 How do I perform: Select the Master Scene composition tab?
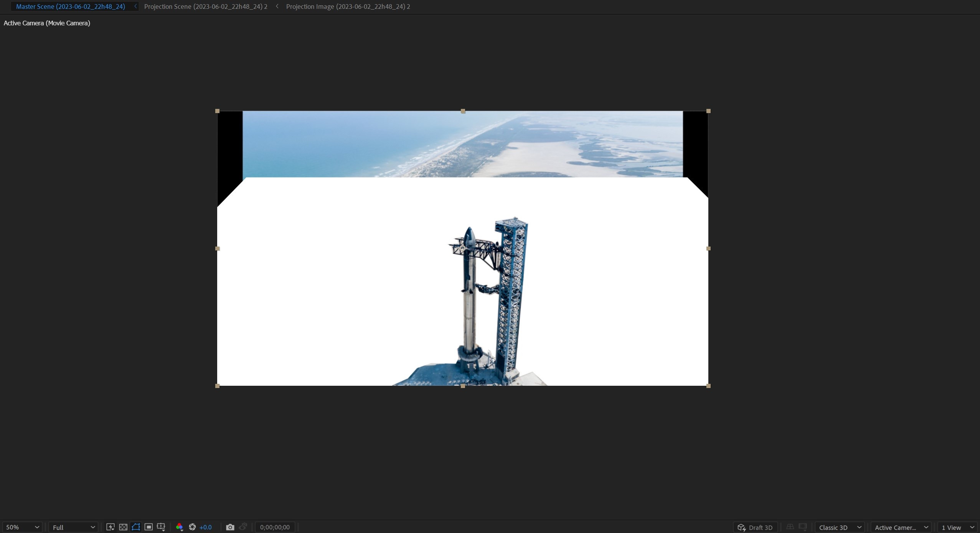71,7
